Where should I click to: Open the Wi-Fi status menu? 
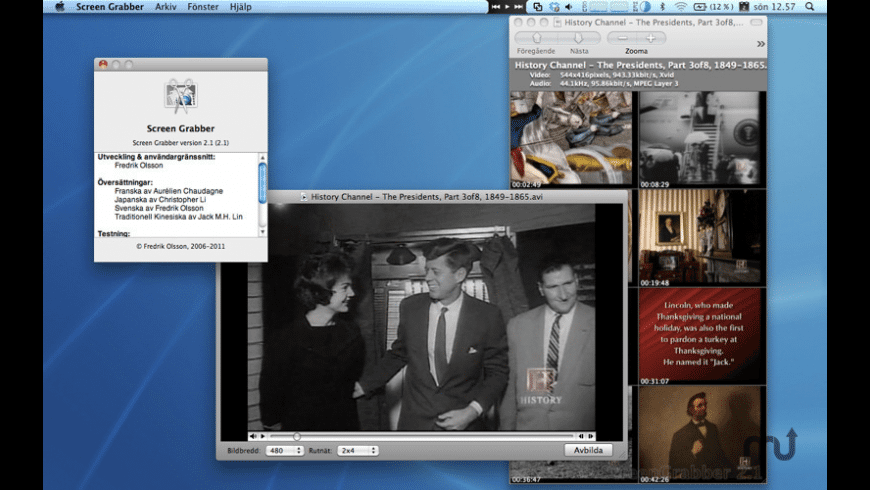pyautogui.click(x=681, y=7)
